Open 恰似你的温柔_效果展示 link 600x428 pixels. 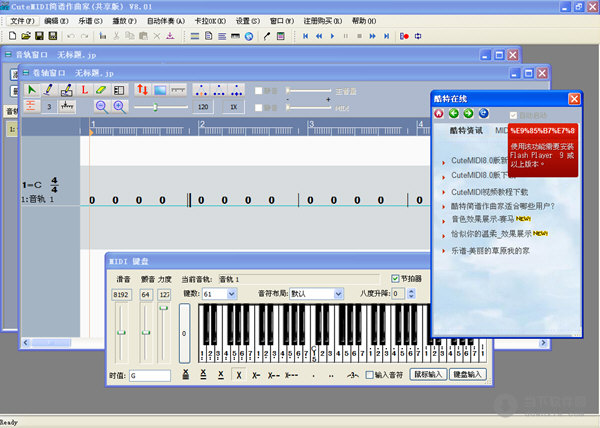491,234
